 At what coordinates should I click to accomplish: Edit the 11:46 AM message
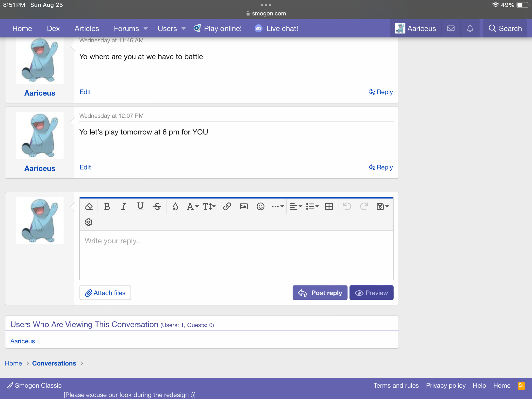[85, 92]
